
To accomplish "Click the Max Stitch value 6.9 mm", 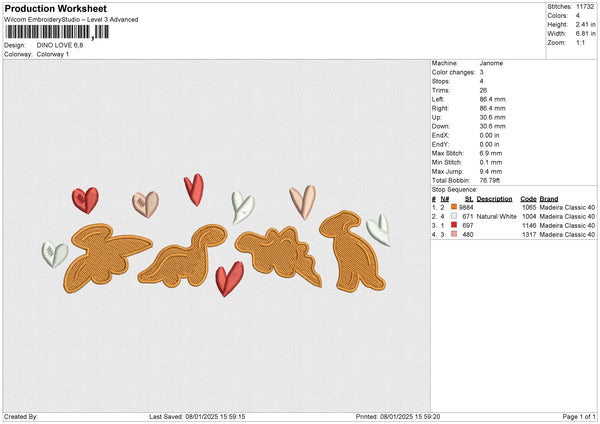I will click(x=491, y=153).
